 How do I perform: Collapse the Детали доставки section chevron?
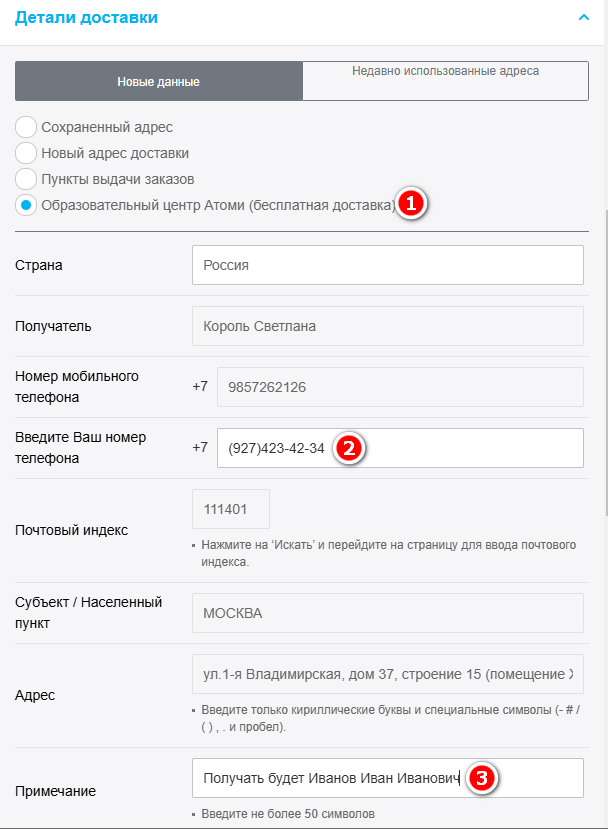click(583, 17)
